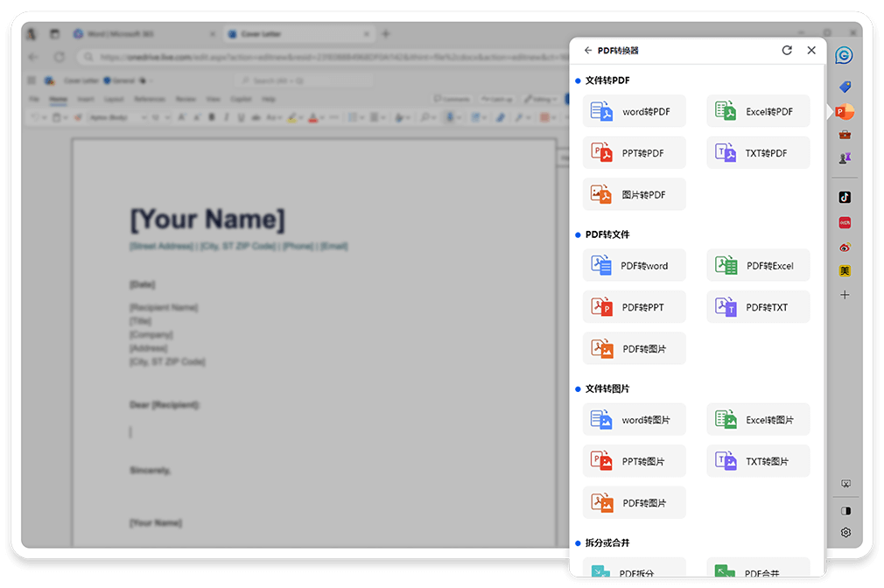884x588 pixels.
Task: Expand the Editing mode dropdown
Action: pyautogui.click(x=544, y=100)
